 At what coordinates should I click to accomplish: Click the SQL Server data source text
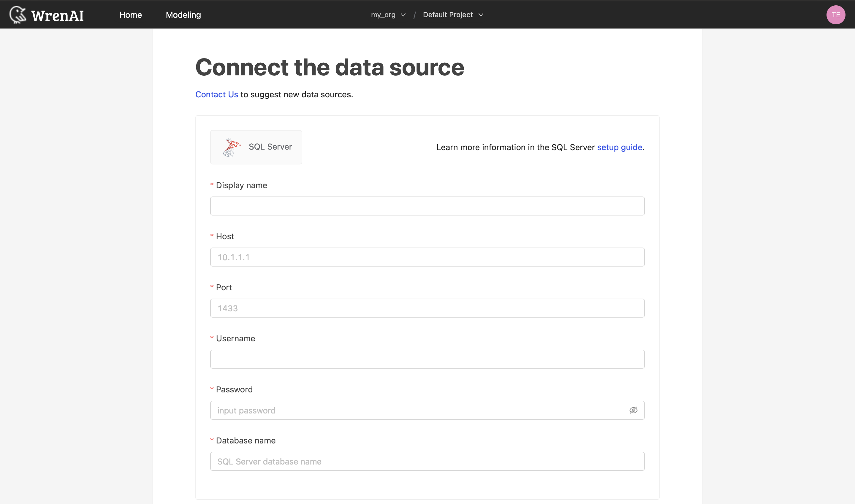[270, 147]
